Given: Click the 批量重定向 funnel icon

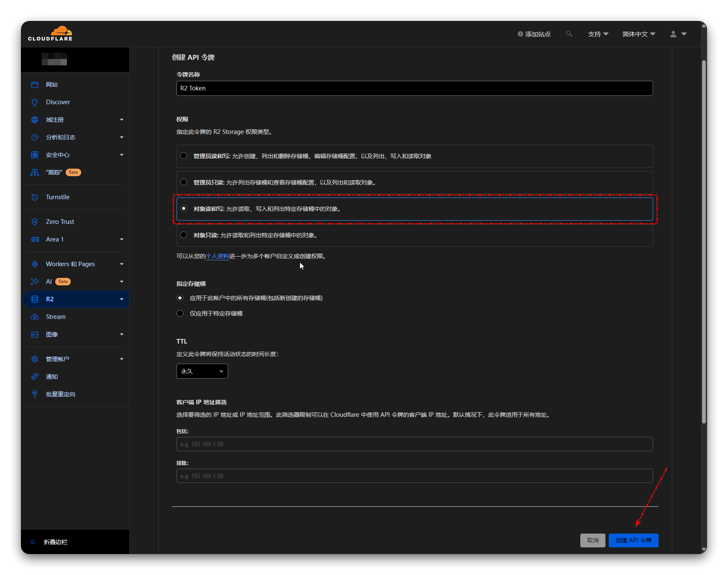Looking at the screenshot, I should (x=35, y=394).
